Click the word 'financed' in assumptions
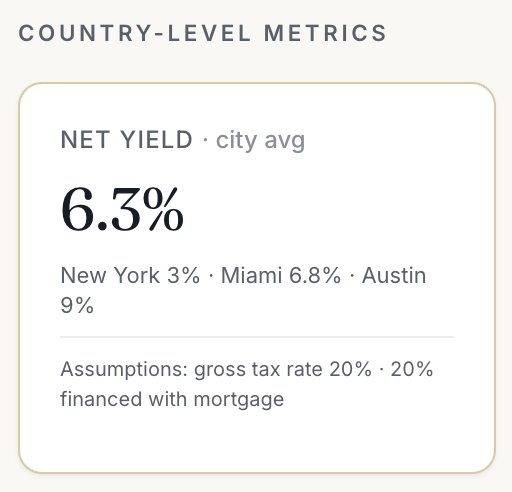 coord(101,399)
